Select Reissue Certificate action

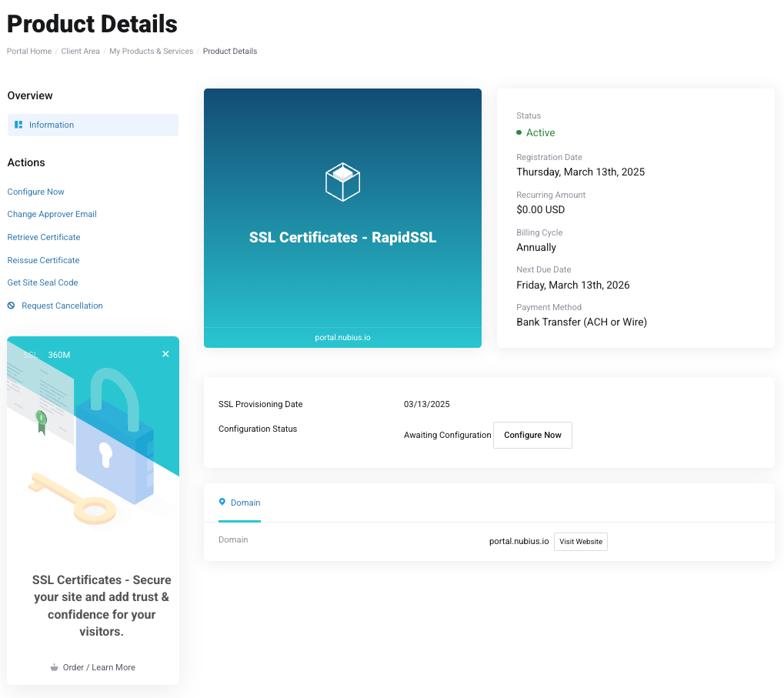click(x=44, y=260)
